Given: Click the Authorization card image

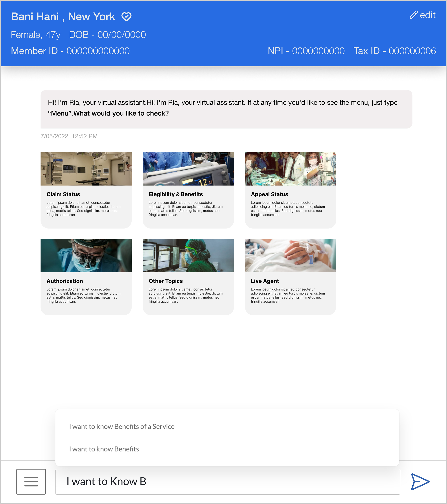Looking at the screenshot, I should (x=86, y=255).
